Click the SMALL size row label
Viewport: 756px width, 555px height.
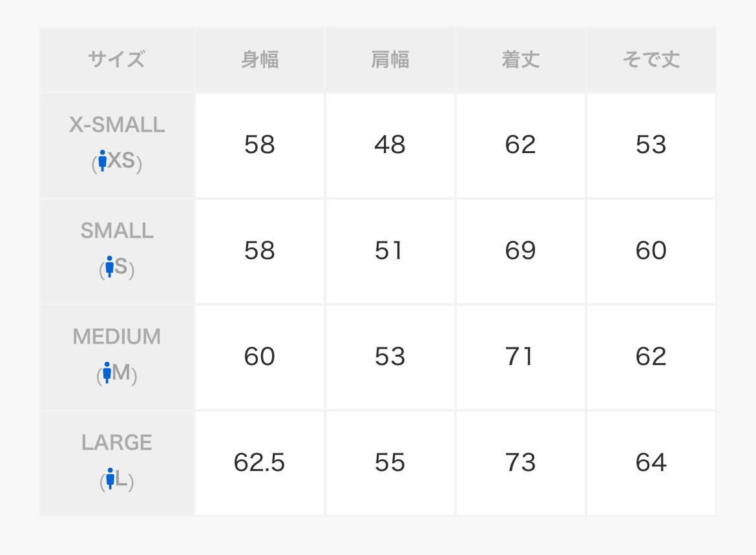[x=117, y=231]
